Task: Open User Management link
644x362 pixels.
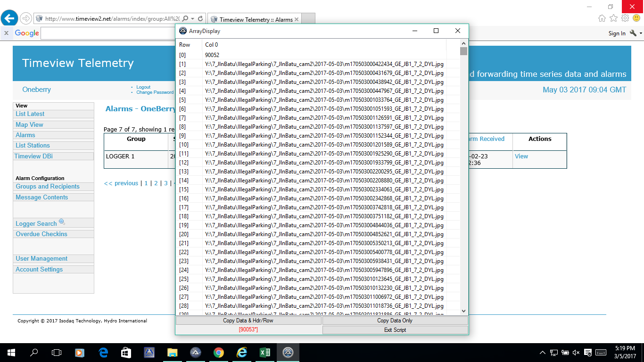Action: coord(41,258)
